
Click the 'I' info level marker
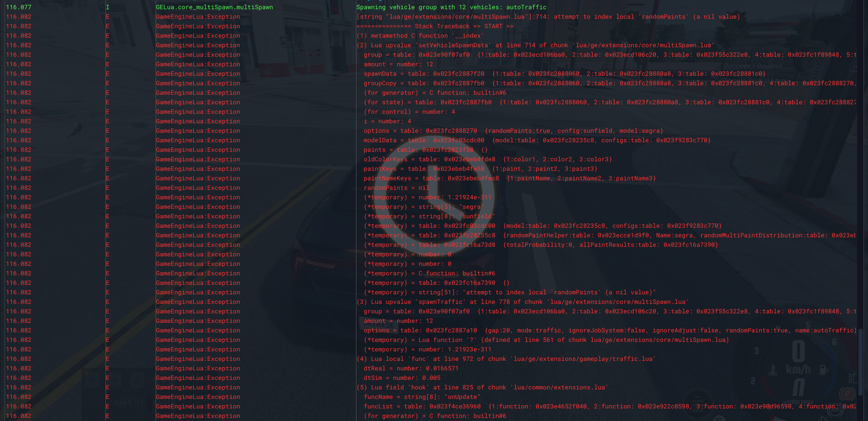point(108,7)
